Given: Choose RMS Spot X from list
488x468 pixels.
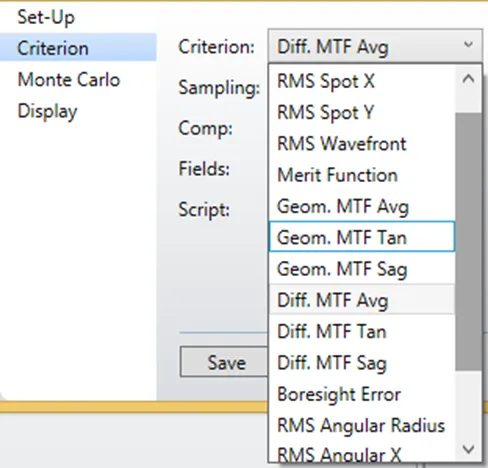Looking at the screenshot, I should coord(362,81).
